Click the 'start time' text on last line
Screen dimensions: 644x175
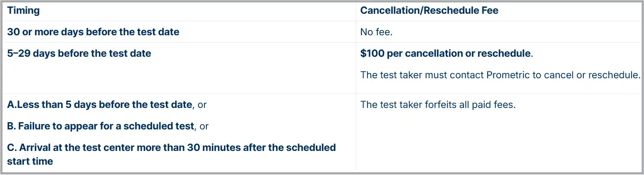pos(30,162)
